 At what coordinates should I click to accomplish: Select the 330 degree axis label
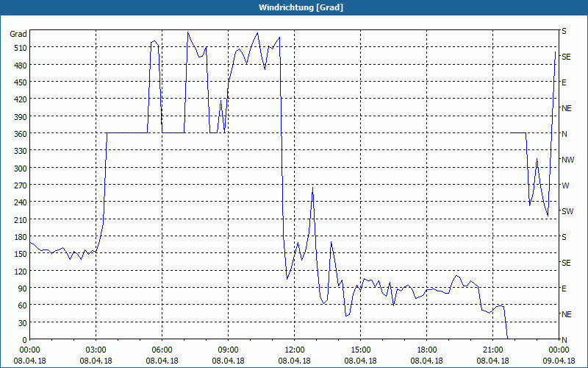coord(20,151)
